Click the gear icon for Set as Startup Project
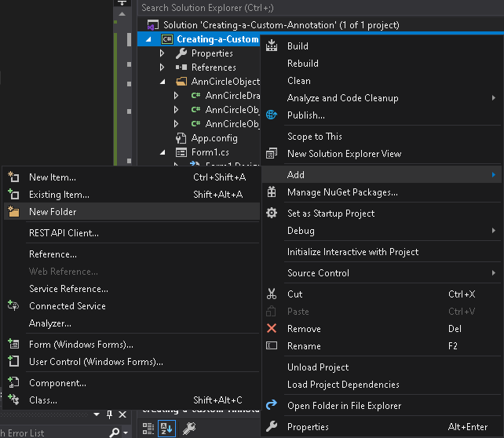The height and width of the screenshot is (438, 504). [x=272, y=214]
